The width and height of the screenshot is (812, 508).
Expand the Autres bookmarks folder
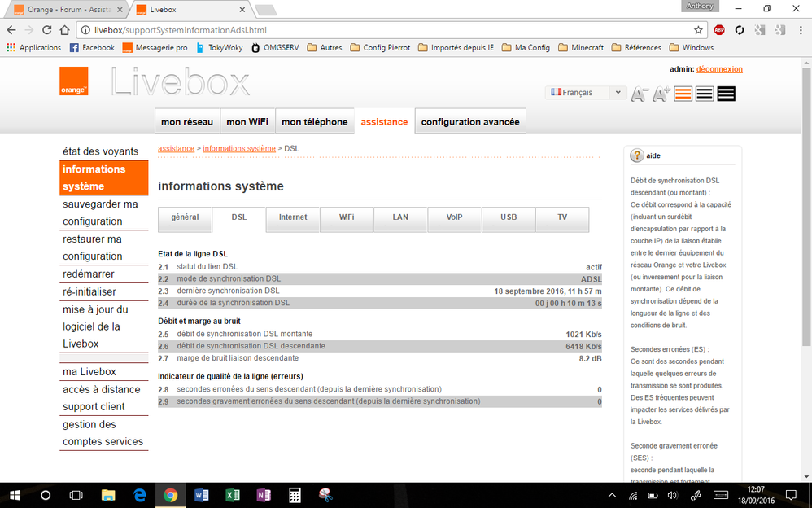(325, 48)
